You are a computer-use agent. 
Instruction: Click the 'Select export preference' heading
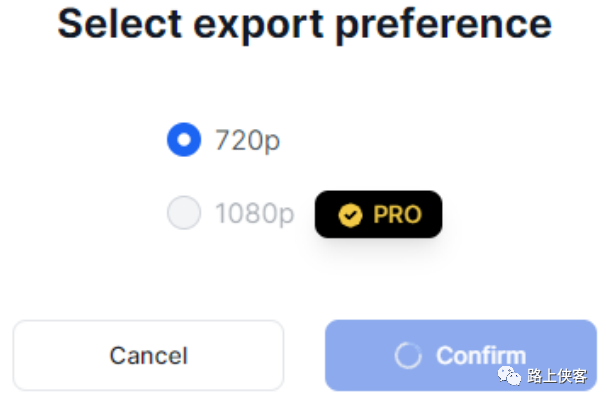(304, 24)
